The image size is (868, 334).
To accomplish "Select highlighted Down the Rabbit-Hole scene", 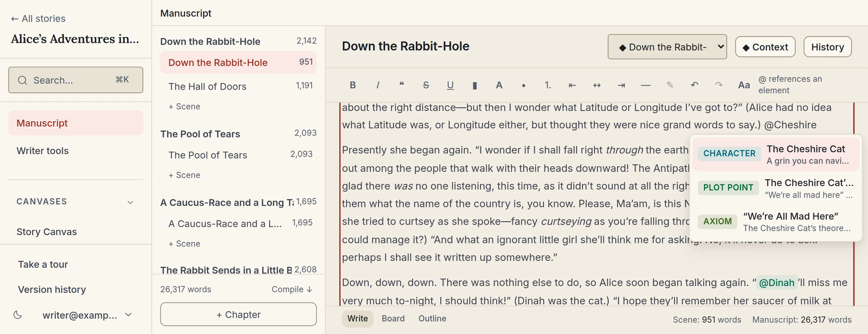I will [238, 62].
